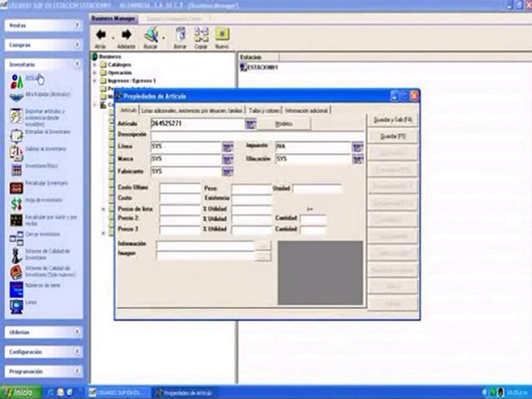Expand the Compras sidebar section
Screen dimensions: 532x399
click(77, 45)
